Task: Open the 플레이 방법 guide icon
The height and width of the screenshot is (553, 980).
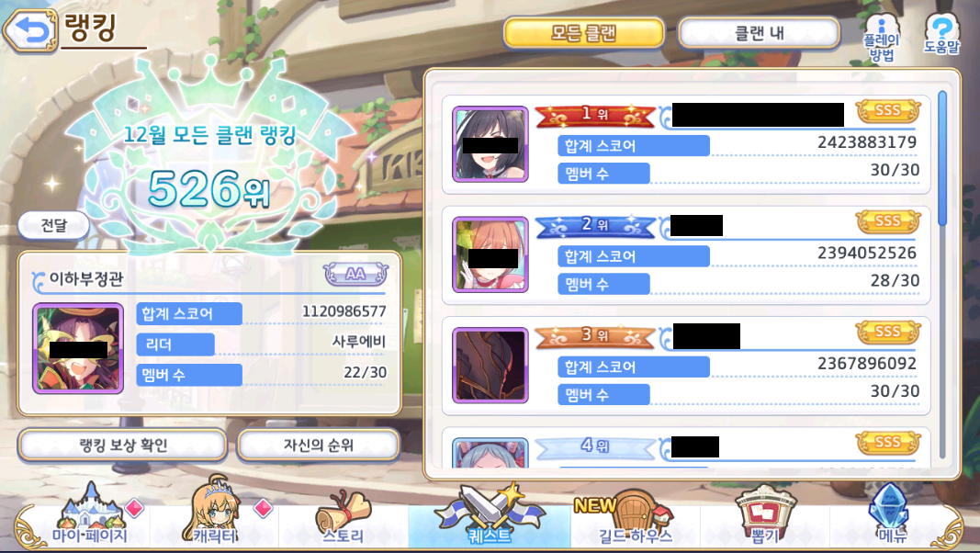Action: [881, 39]
